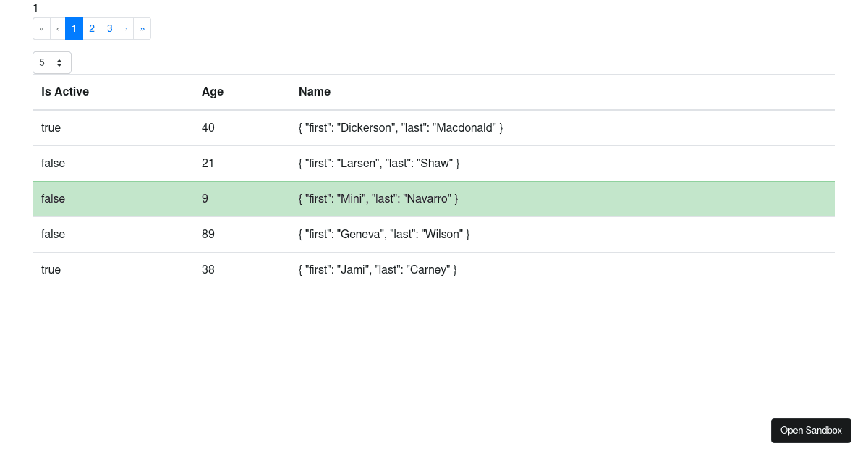The height and width of the screenshot is (456, 868).
Task: Sort the table by the Name column
Action: click(x=315, y=91)
